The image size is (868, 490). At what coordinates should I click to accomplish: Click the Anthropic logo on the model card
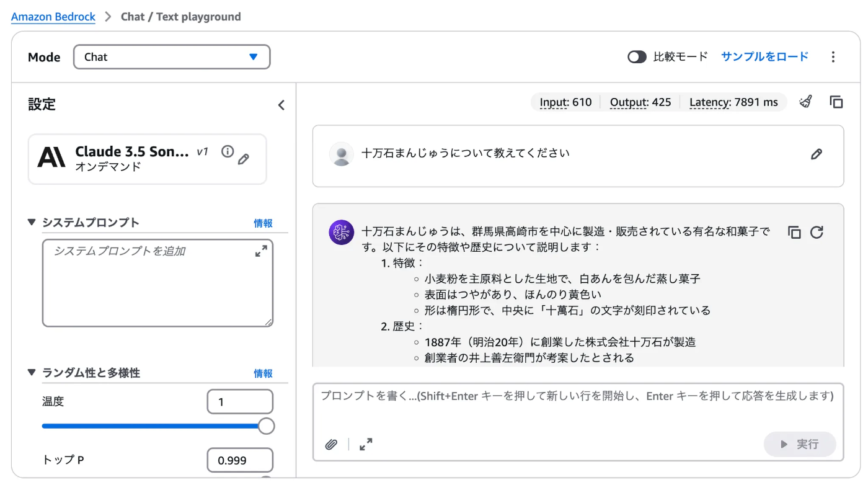[x=51, y=158]
